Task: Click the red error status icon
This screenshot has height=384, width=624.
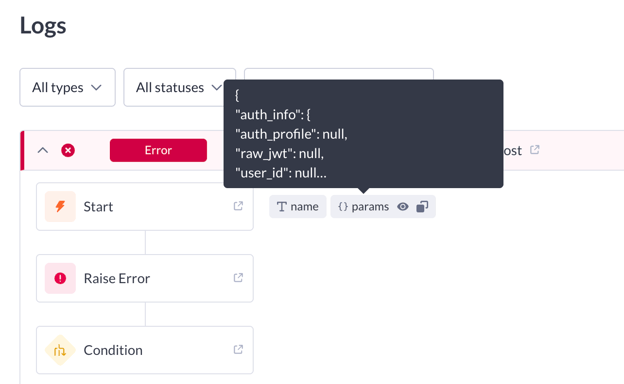Action: coord(68,150)
